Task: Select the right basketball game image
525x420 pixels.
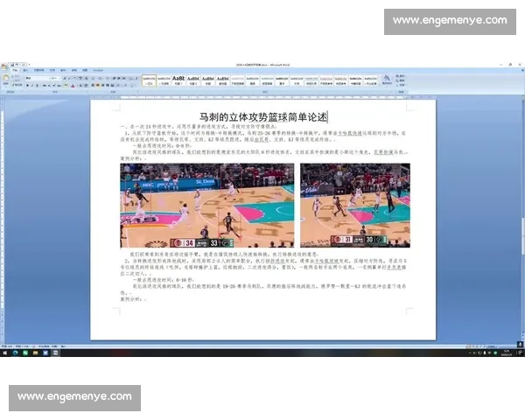Action: [355, 206]
